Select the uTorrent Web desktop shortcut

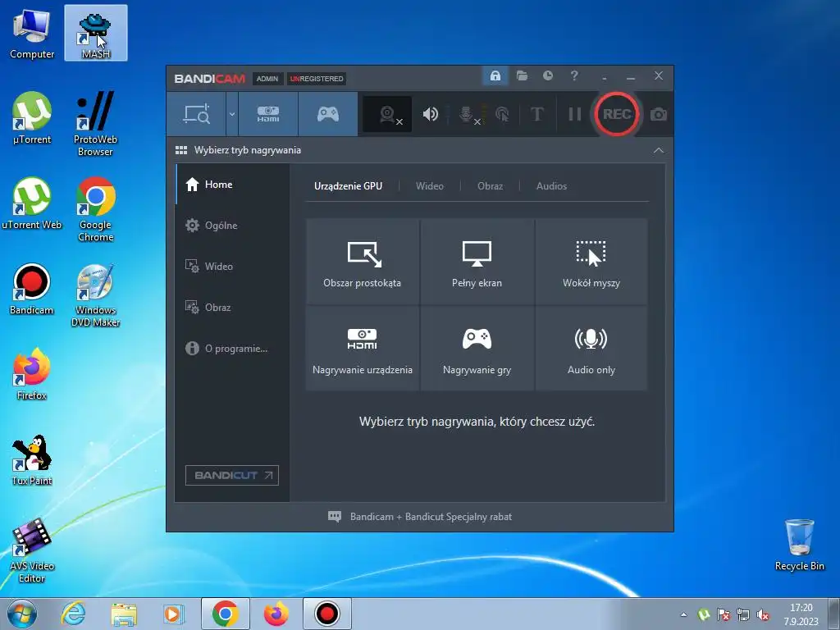pyautogui.click(x=32, y=203)
